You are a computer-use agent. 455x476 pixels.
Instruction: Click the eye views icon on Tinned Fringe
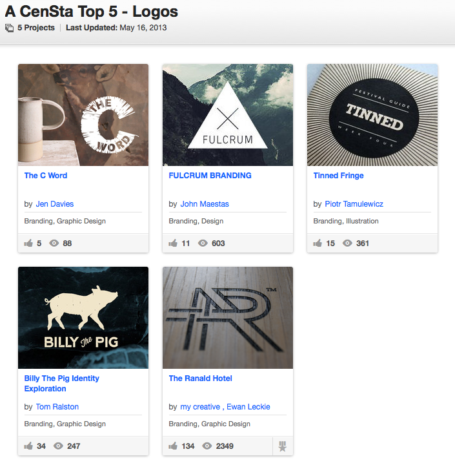click(x=347, y=243)
